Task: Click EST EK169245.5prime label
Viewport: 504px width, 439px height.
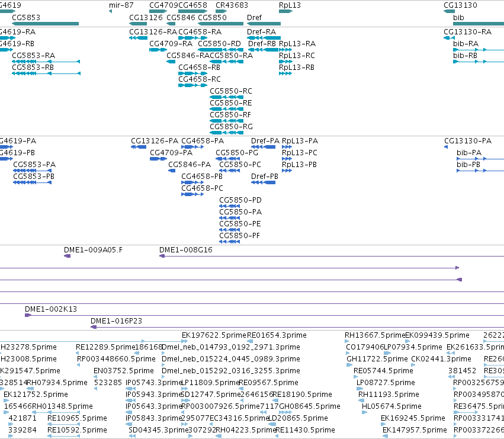Action: click(413, 418)
